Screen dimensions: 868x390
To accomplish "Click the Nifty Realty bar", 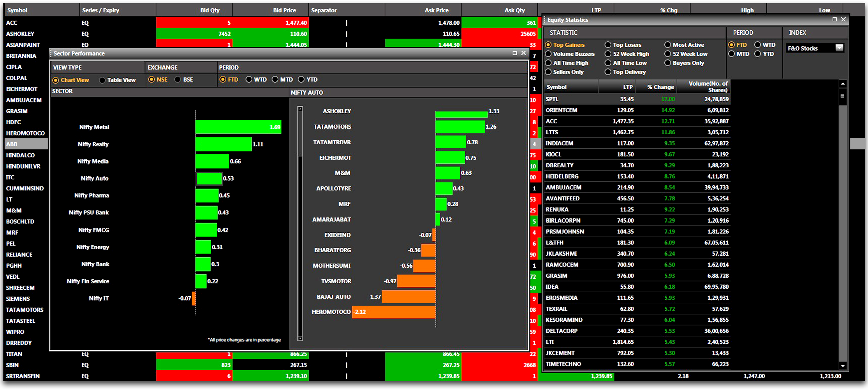I will pyautogui.click(x=224, y=144).
